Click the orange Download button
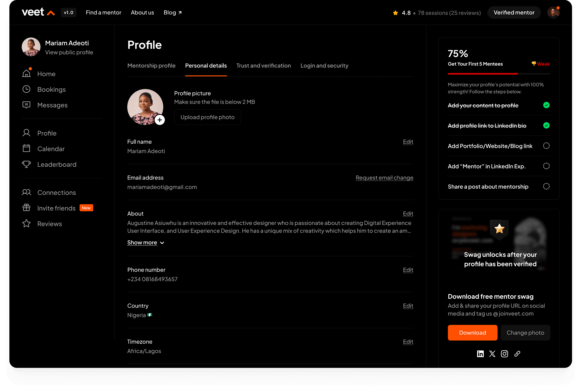This screenshot has width=581, height=392. point(472,333)
